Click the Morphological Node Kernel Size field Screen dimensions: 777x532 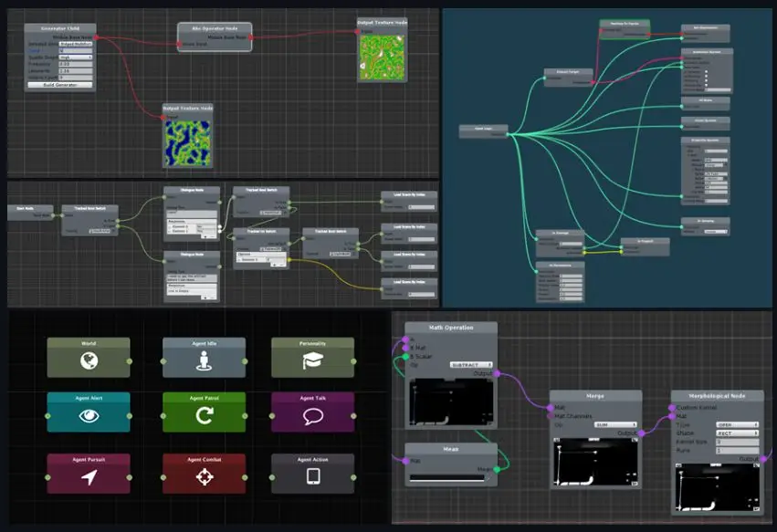[738, 442]
